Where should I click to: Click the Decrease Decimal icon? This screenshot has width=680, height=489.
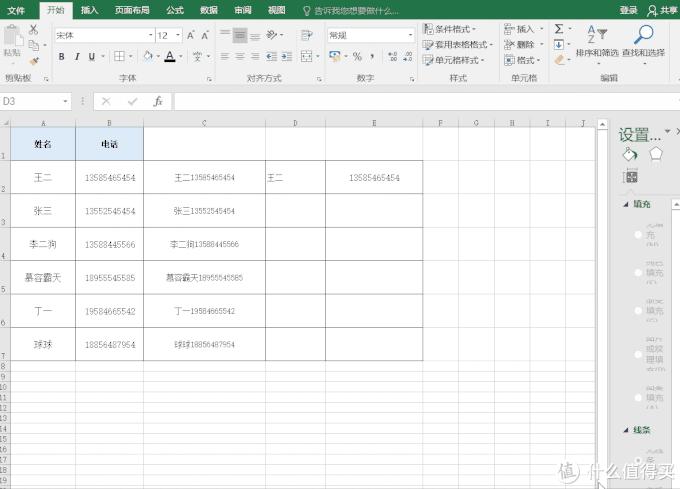pyautogui.click(x=408, y=56)
